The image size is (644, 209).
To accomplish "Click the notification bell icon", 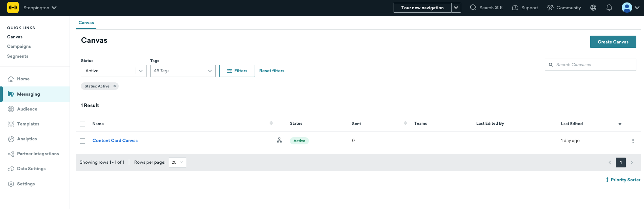I will tap(609, 8).
